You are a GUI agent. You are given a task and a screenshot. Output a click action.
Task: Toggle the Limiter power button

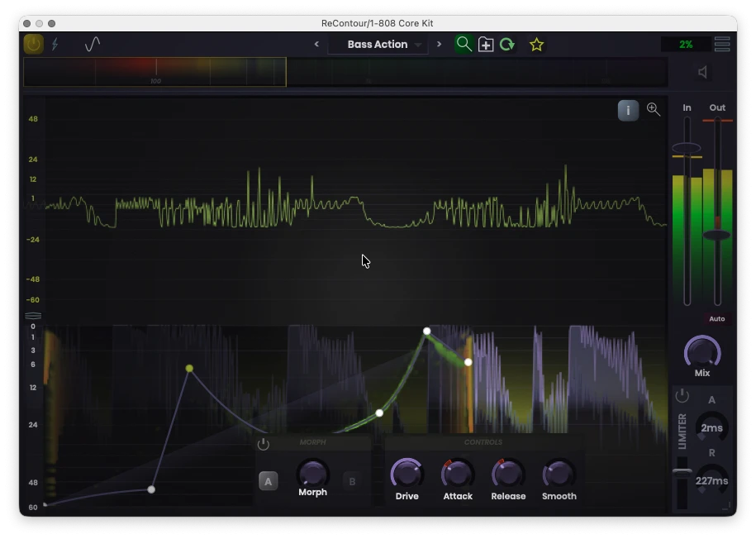682,396
